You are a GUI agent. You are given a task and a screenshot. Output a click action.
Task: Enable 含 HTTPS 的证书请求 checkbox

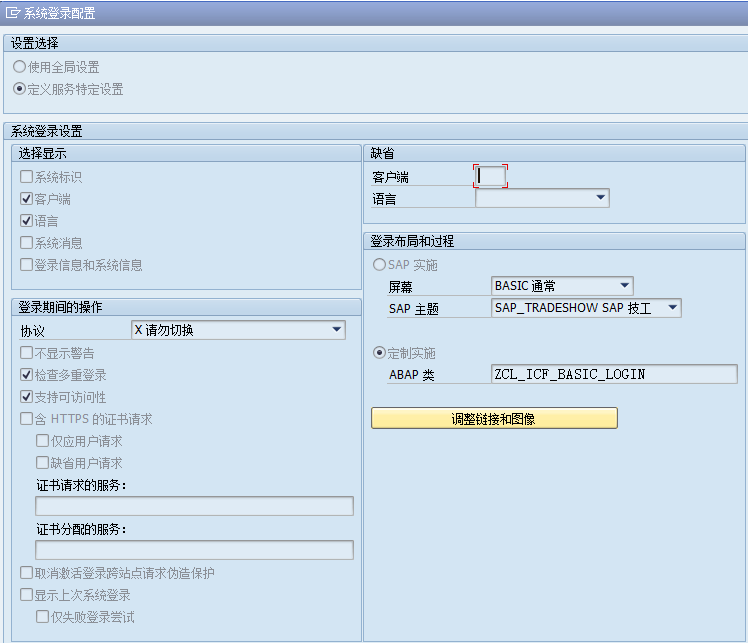pyautogui.click(x=26, y=419)
